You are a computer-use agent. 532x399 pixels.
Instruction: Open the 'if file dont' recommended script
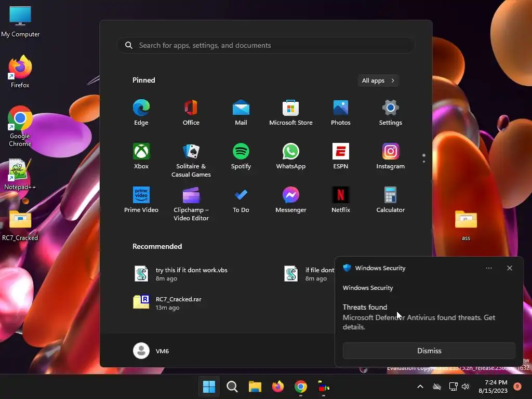[309, 274]
